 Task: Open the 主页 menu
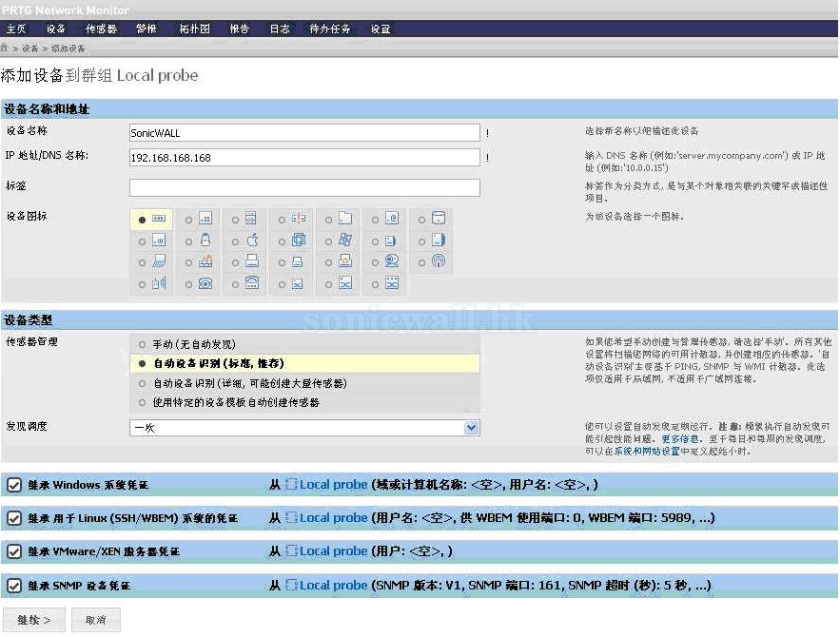pos(16,29)
